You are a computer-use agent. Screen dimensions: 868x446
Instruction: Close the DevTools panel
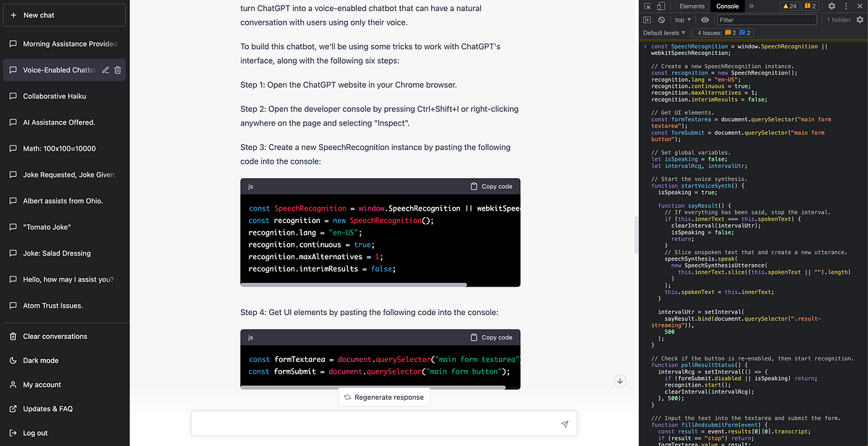[859, 7]
